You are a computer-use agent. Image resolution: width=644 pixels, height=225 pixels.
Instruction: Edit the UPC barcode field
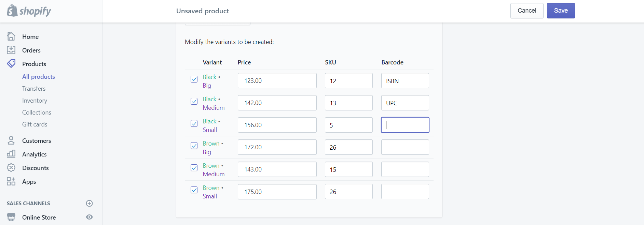click(x=405, y=103)
